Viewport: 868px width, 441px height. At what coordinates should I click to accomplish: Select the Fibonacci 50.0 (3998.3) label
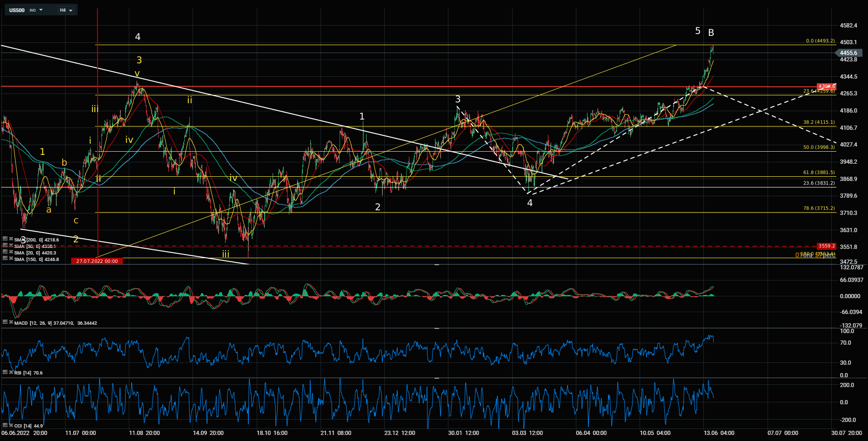click(x=819, y=147)
